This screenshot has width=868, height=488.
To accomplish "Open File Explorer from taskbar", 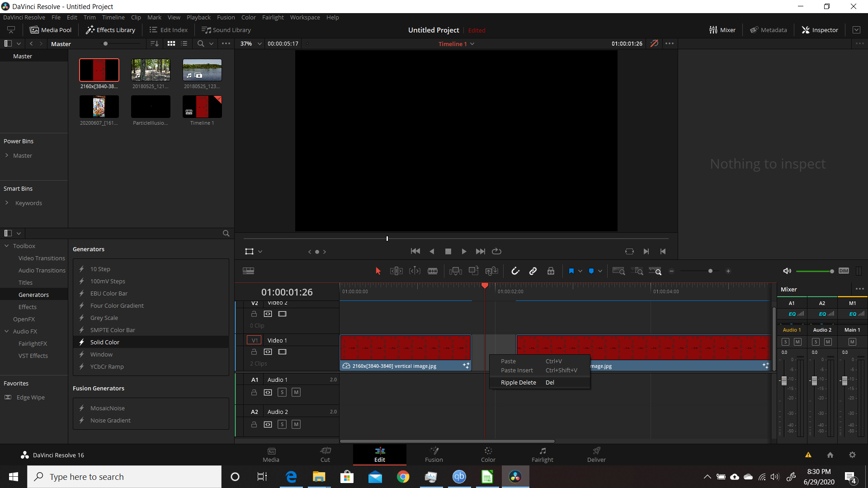I will [x=319, y=477].
